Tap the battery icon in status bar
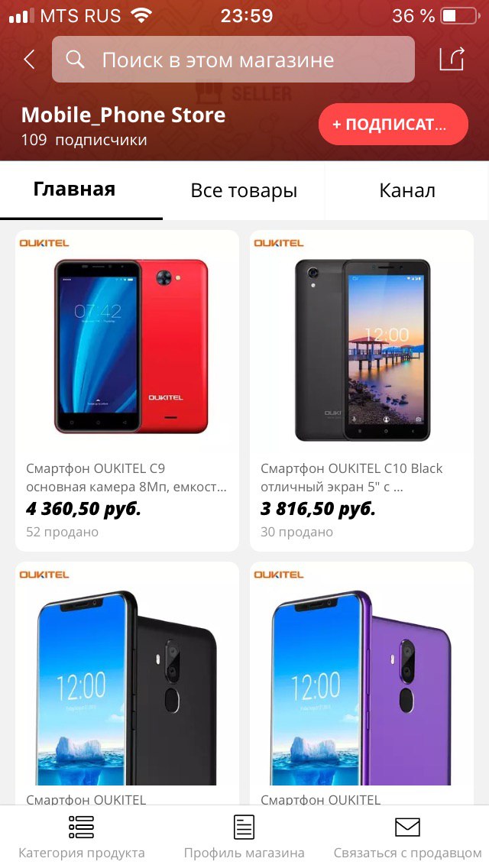The image size is (489, 868). tap(460, 15)
